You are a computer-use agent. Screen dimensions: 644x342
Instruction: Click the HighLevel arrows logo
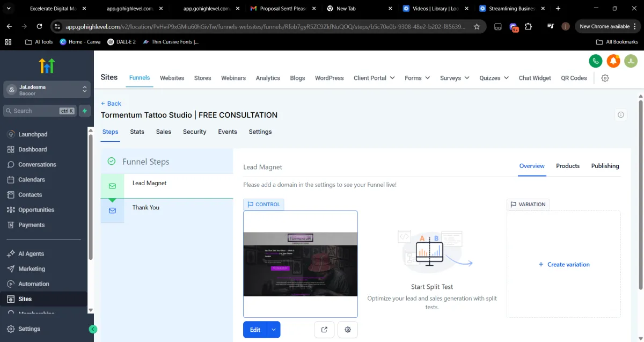click(x=47, y=66)
